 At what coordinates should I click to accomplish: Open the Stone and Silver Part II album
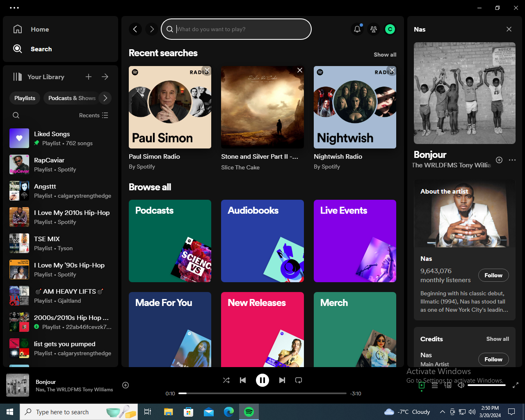262,118
